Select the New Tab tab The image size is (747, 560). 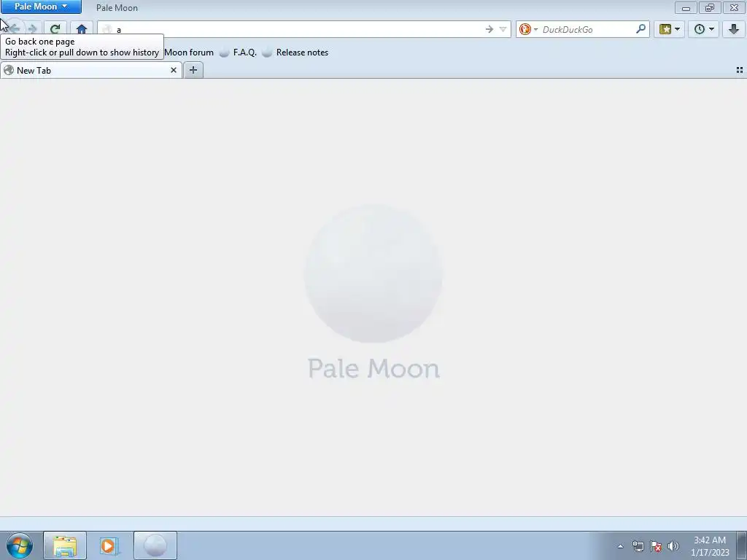90,71
